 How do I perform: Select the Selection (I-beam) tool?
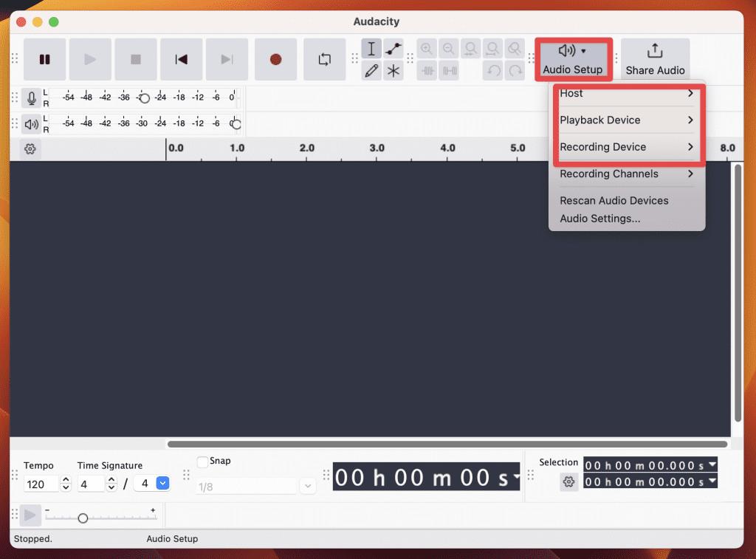(371, 49)
